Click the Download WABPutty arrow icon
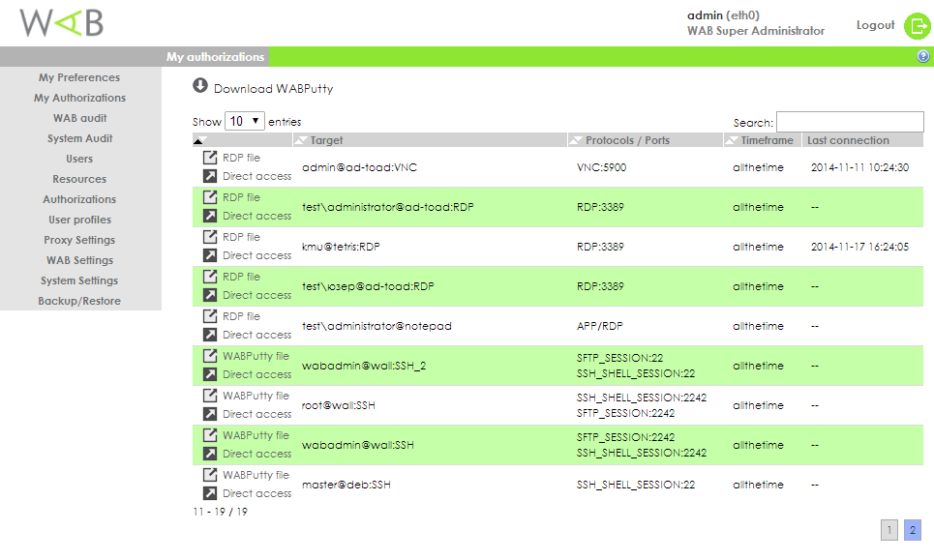934x560 pixels. tap(200, 86)
